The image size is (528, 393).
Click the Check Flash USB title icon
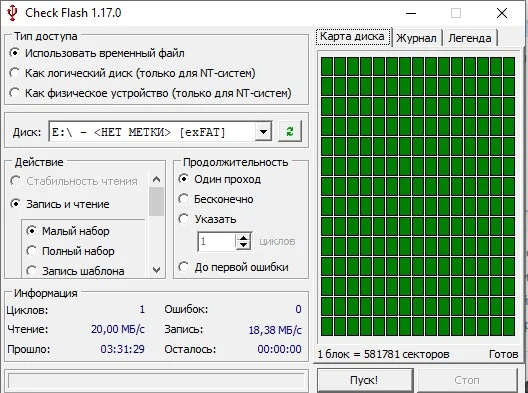[12, 13]
